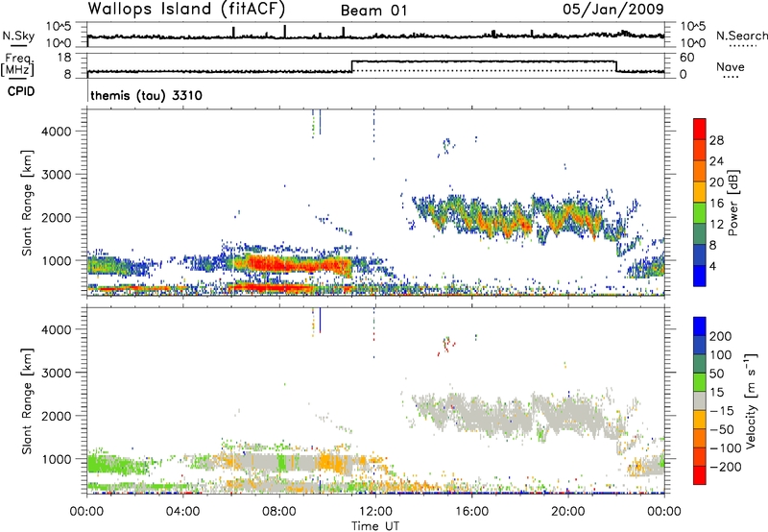Select the "12:00" time tick label

pos(375,512)
